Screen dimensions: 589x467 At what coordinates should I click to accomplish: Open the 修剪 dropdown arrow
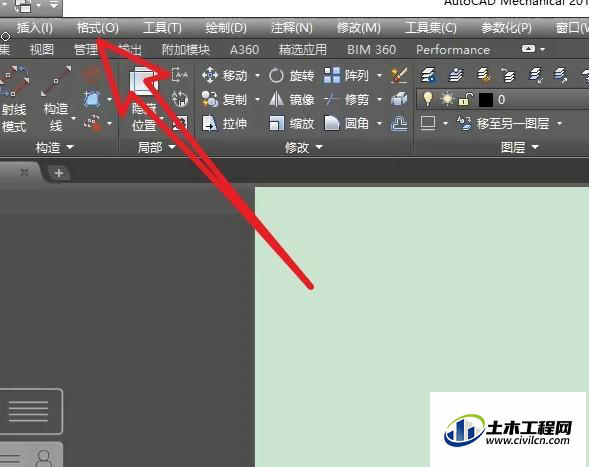coord(379,100)
